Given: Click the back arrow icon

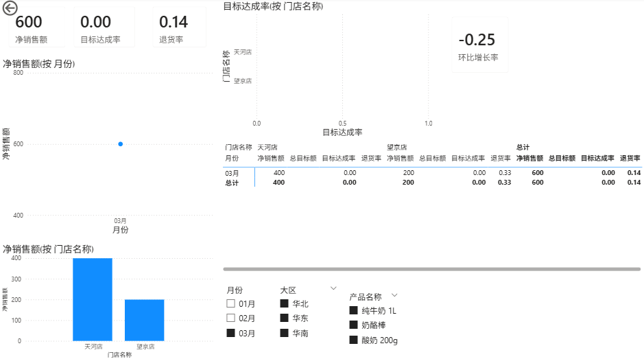Looking at the screenshot, I should pos(10,9).
